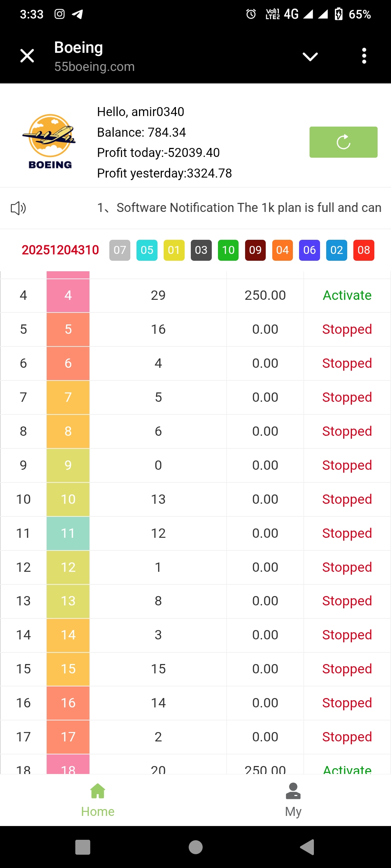
Task: Toggle Activate status on row 4
Action: [347, 295]
